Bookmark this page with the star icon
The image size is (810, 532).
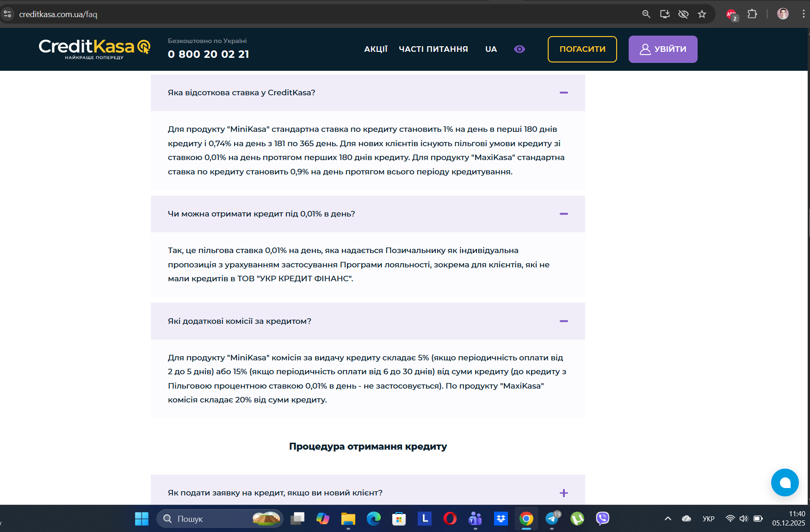702,14
